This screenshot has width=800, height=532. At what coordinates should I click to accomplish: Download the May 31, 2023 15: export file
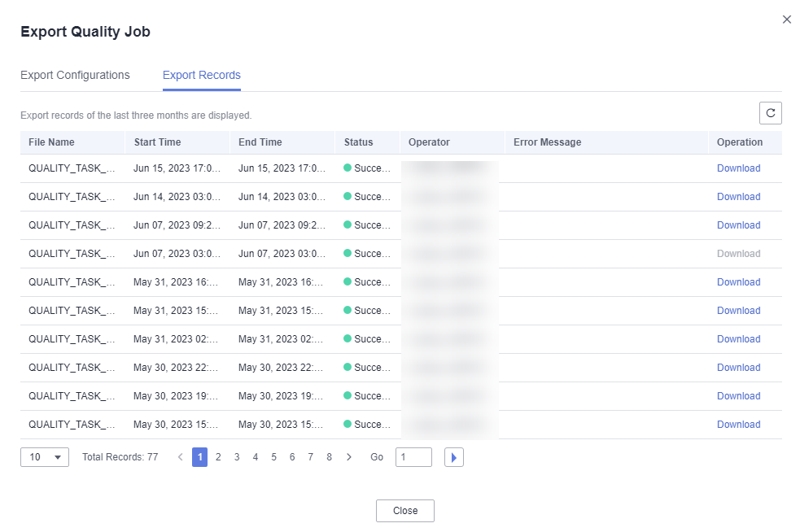point(738,311)
